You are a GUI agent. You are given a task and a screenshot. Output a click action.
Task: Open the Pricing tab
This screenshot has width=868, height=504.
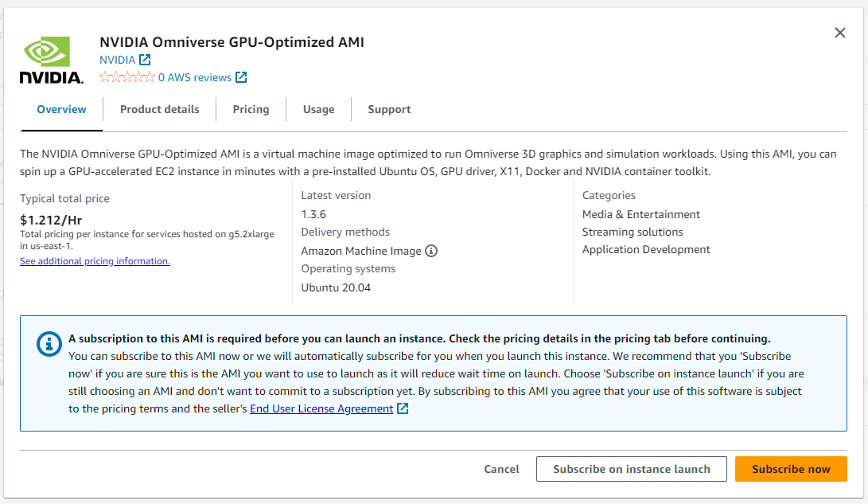(251, 110)
